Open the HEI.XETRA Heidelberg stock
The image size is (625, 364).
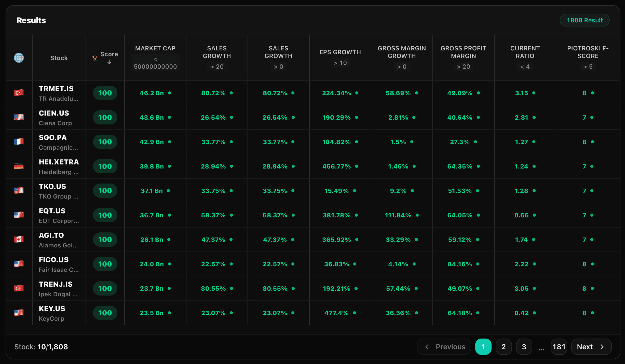coord(59,166)
